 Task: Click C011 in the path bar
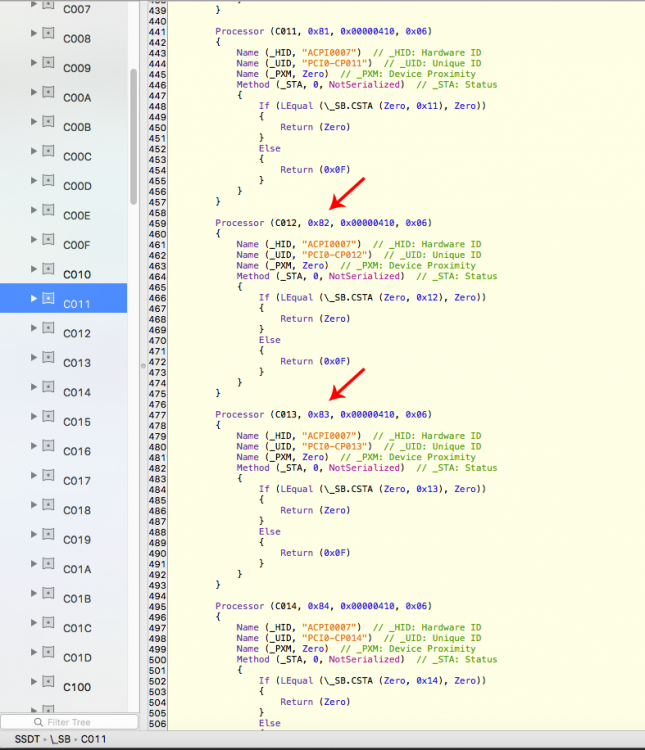coord(93,739)
